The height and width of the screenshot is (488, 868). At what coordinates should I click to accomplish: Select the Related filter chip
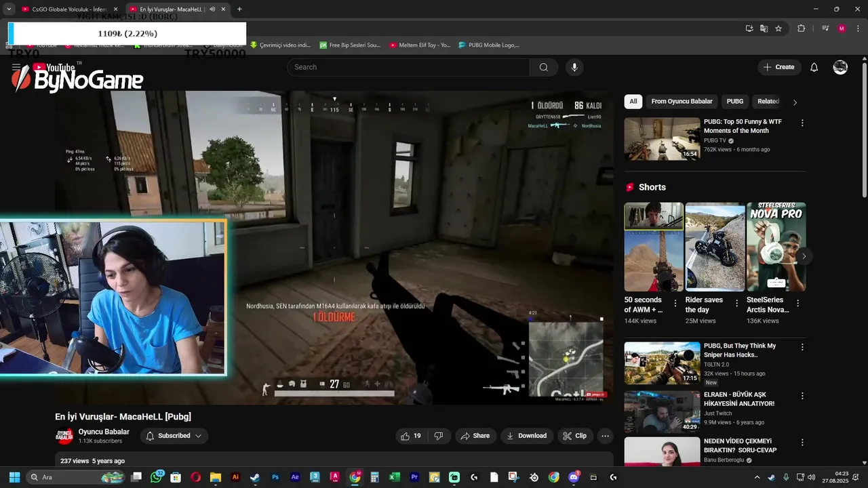768,102
